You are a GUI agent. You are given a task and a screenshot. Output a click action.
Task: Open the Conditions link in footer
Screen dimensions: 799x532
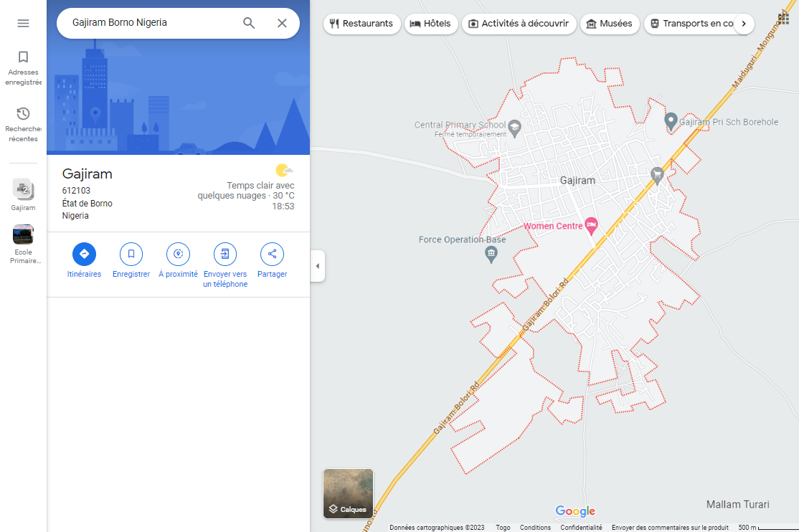pos(535,528)
